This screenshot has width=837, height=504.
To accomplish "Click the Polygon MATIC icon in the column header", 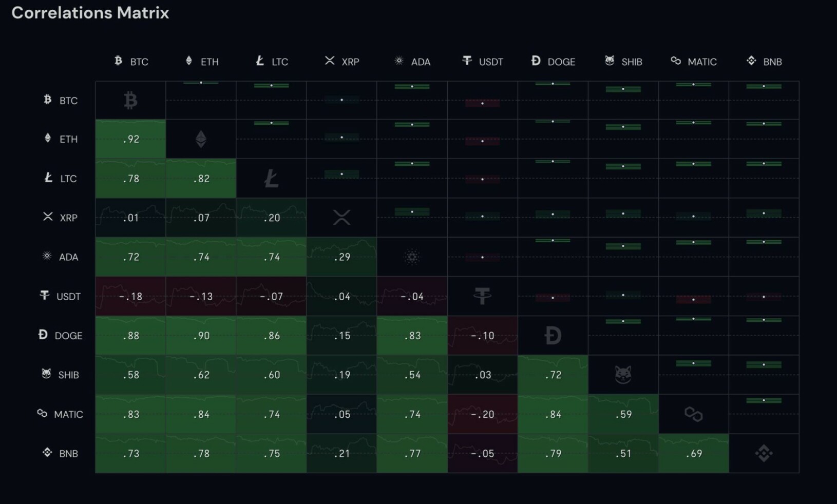I will point(674,61).
